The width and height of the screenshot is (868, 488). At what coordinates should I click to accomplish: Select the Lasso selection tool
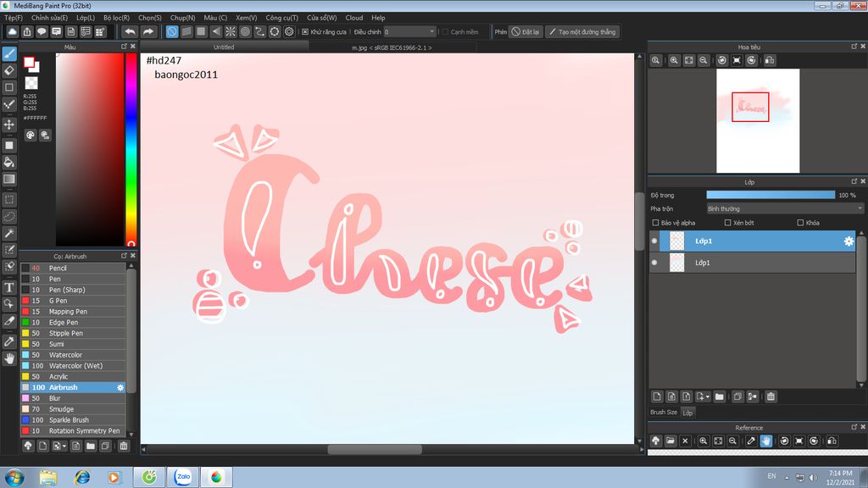click(9, 216)
